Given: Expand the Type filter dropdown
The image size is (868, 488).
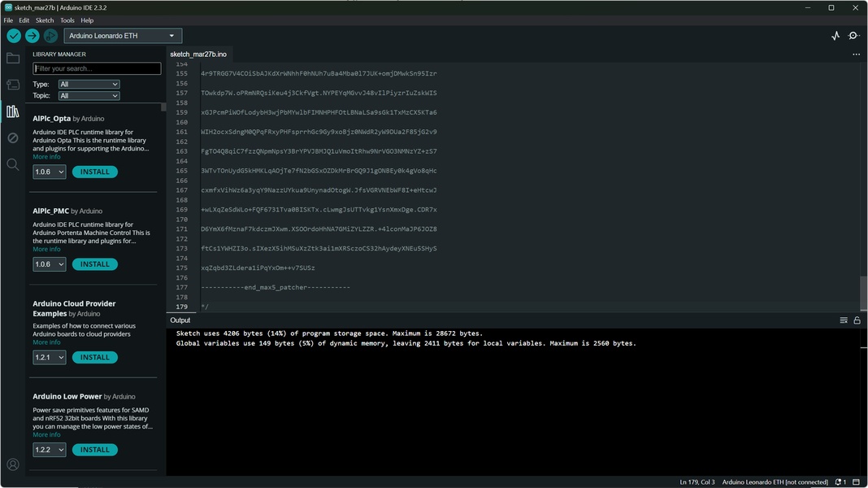Looking at the screenshot, I should 89,85.
